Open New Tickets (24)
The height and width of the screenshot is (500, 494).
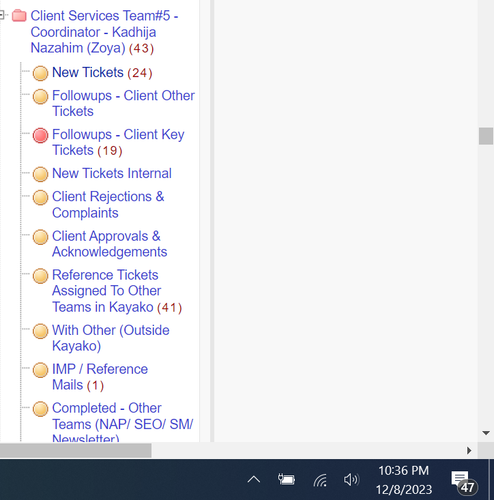click(x=102, y=73)
